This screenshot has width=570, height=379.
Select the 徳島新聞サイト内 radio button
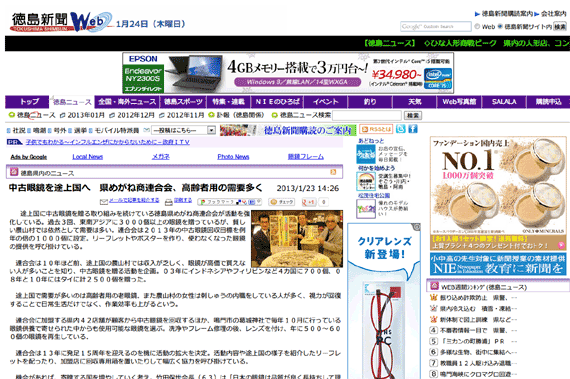500,26
